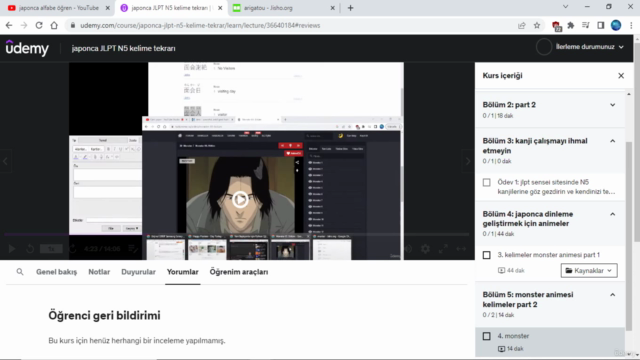This screenshot has width=640, height=360.
Task: Click the browser home icon
Action: coord(54,25)
